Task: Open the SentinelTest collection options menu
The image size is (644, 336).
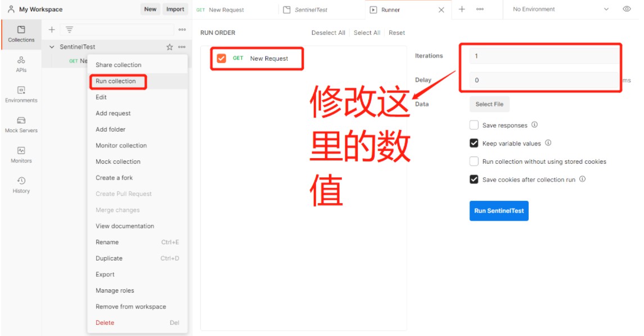Action: [182, 47]
